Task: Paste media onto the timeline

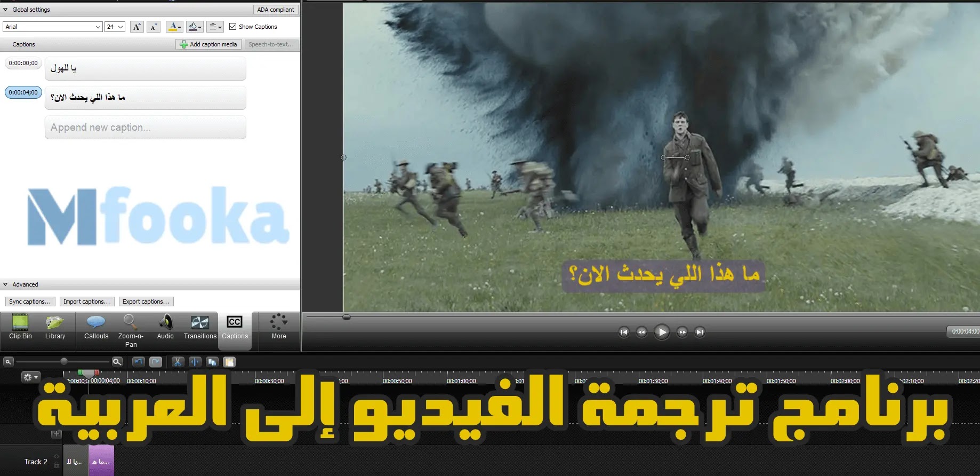Action: point(229,362)
